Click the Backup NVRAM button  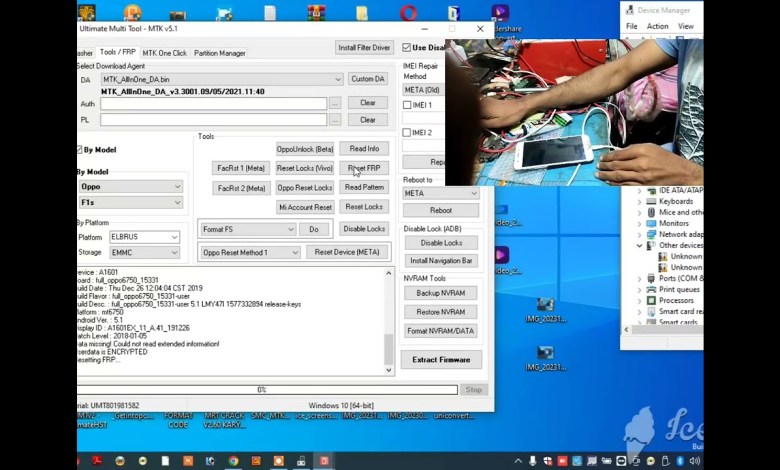pyautogui.click(x=441, y=293)
